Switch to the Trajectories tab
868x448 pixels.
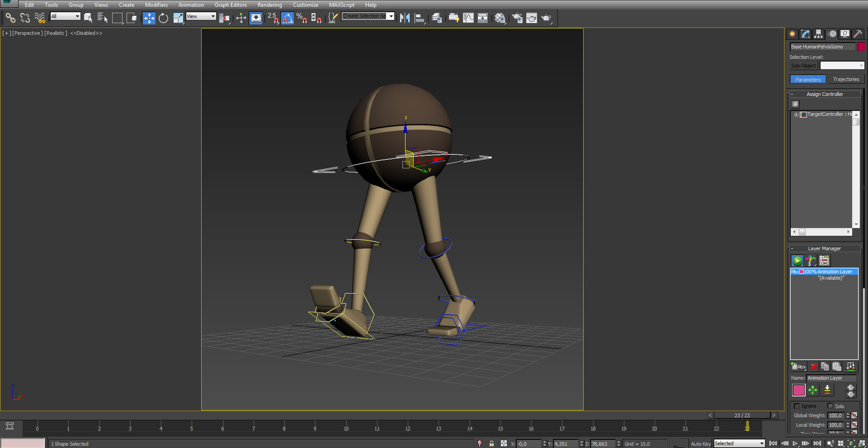coord(846,79)
